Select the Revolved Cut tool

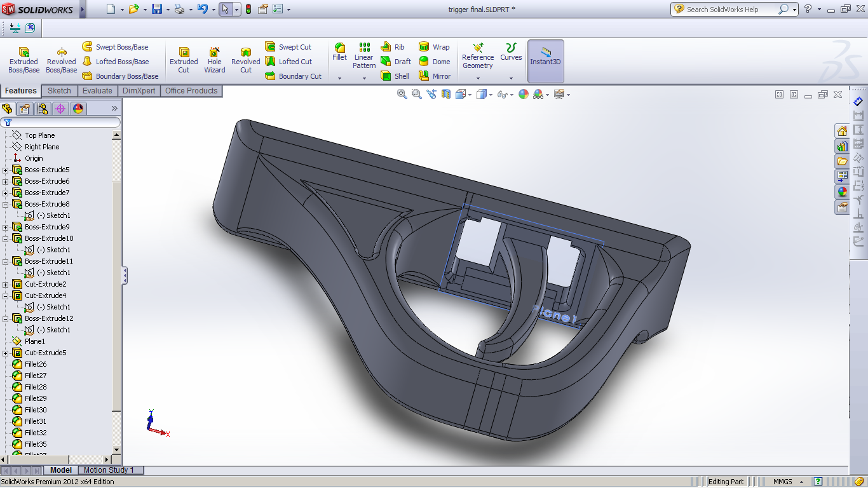[246, 60]
